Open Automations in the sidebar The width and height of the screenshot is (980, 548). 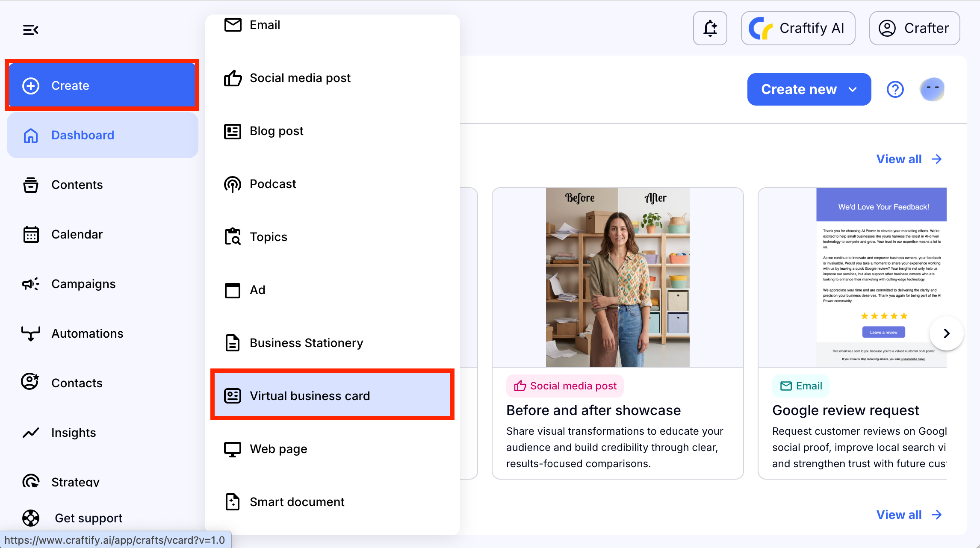coord(87,333)
